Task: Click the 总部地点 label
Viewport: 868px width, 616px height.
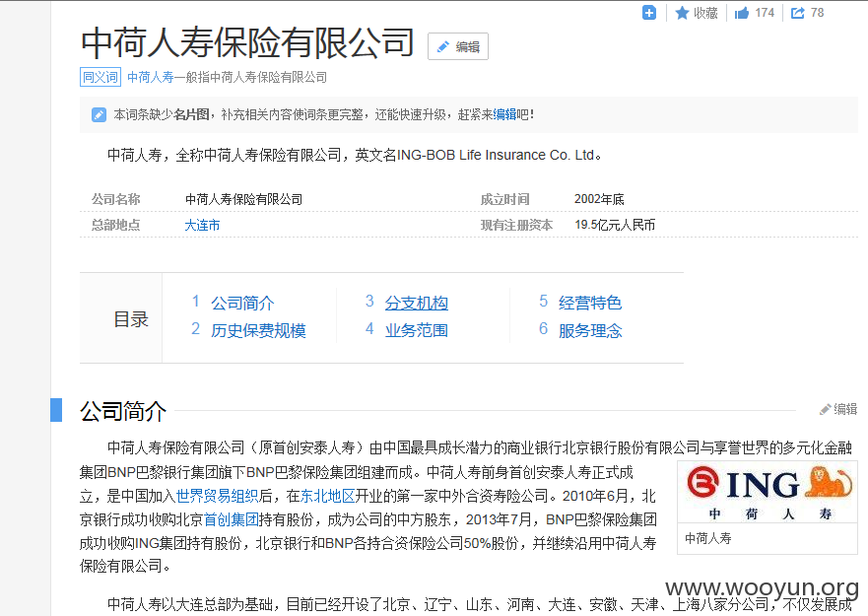Action: 115,225
